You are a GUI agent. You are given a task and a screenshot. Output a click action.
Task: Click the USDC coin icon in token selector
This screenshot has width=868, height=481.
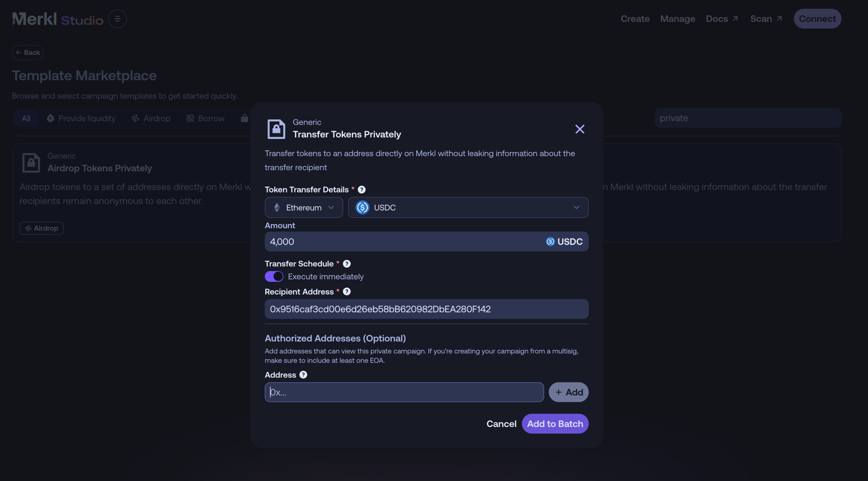pos(362,207)
